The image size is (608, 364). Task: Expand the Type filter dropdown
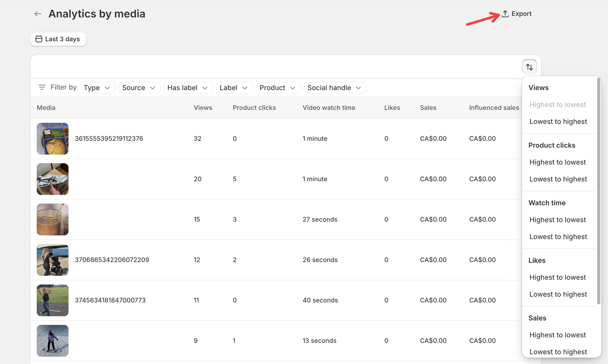(97, 88)
